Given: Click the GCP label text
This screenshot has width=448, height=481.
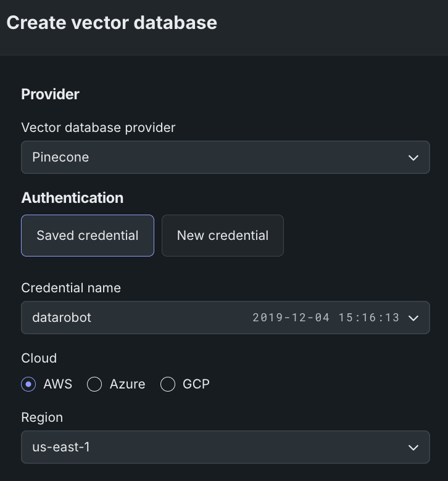Looking at the screenshot, I should tap(196, 384).
